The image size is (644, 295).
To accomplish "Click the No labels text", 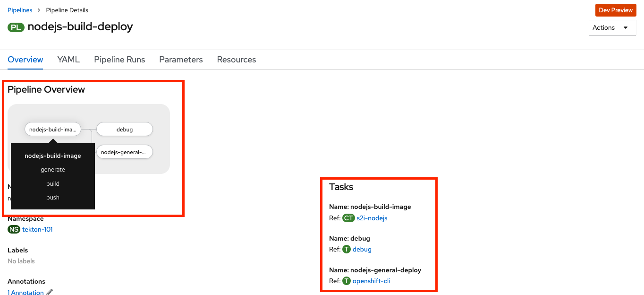I will (21, 261).
